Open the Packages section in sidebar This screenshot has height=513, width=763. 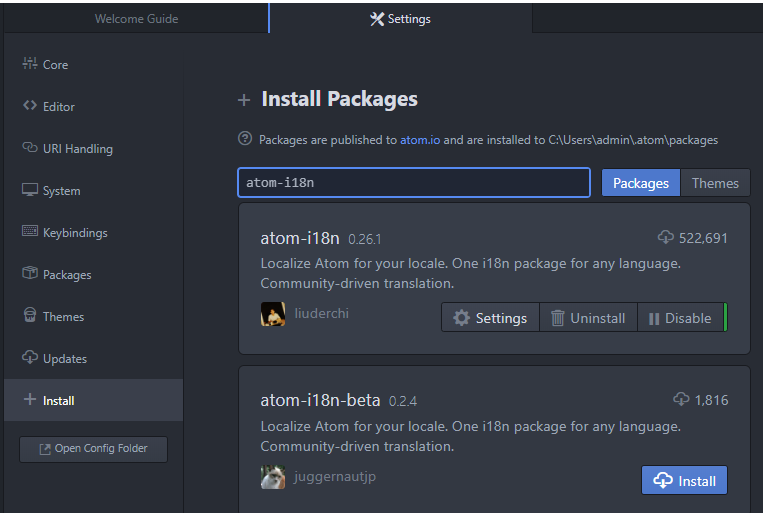pos(93,275)
